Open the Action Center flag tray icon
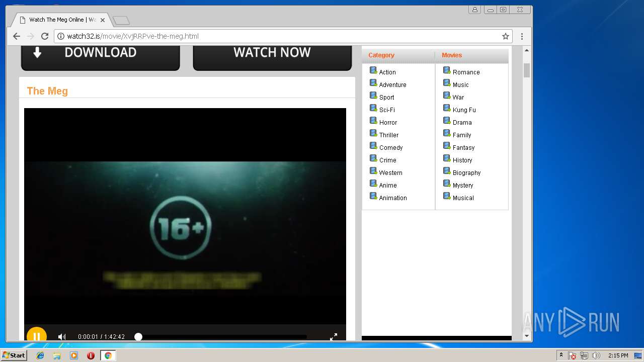This screenshot has width=644, height=362. [x=572, y=355]
